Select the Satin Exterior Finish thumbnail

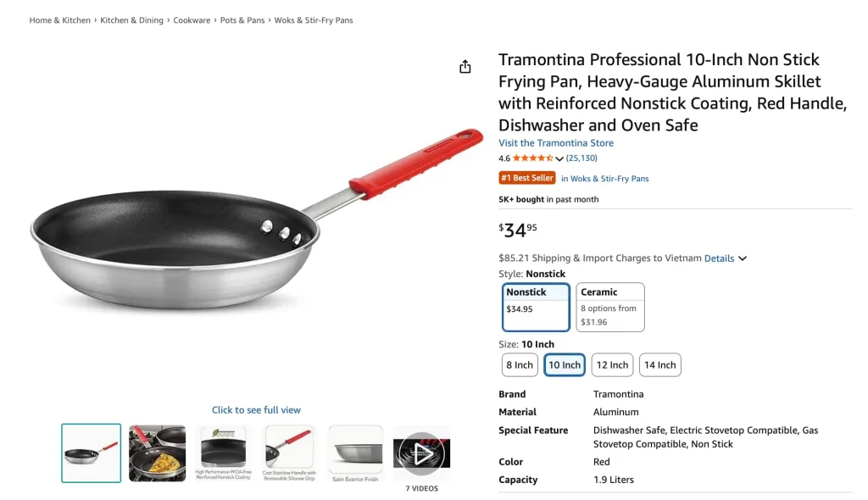[355, 453]
